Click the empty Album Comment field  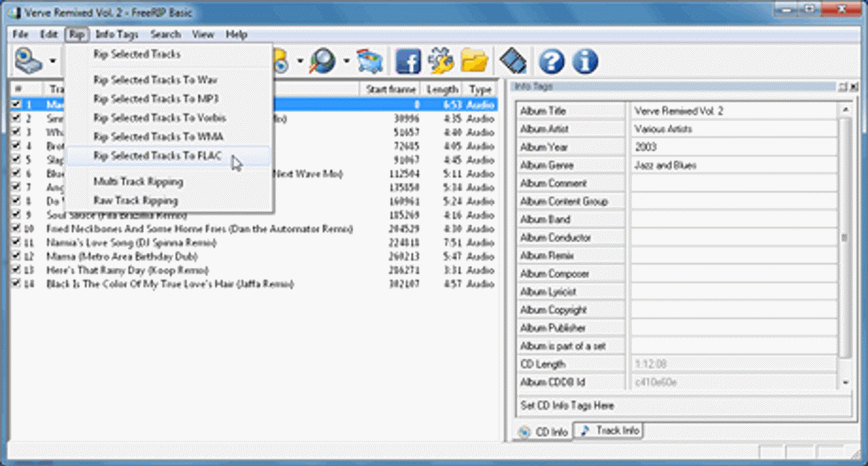[734, 183]
